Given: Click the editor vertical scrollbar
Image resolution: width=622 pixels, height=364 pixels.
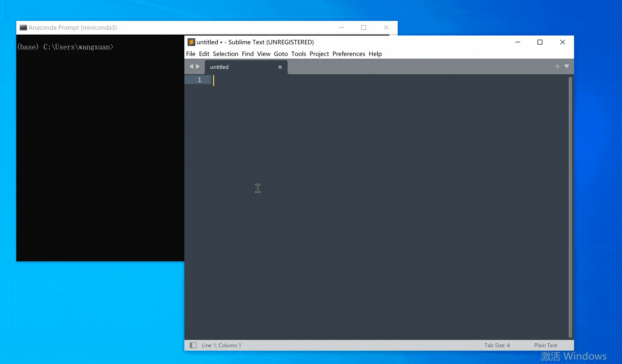Looking at the screenshot, I should (570, 207).
